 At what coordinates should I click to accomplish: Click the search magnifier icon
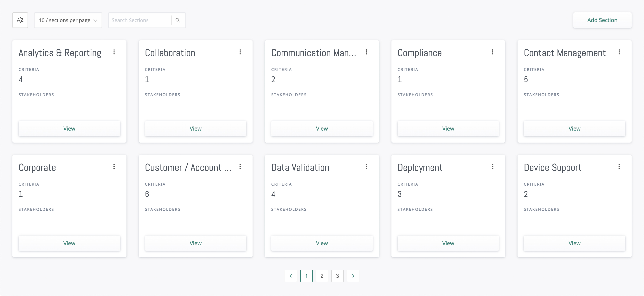click(178, 20)
